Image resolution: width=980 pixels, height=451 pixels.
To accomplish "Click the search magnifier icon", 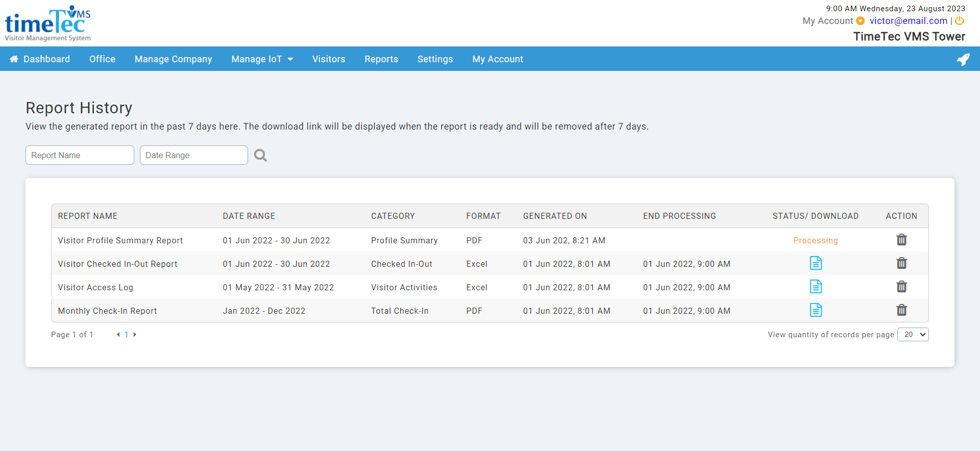I will (x=260, y=155).
